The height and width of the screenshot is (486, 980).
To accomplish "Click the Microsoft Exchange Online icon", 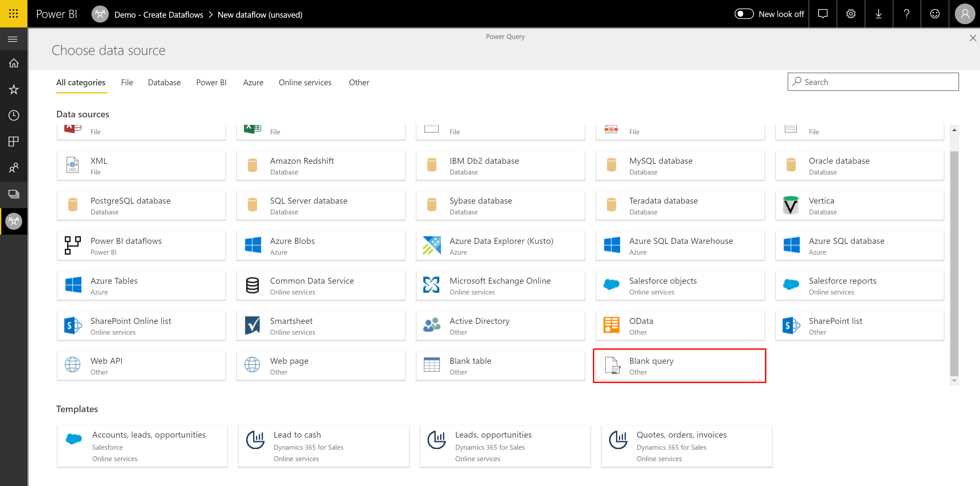I will click(x=431, y=285).
